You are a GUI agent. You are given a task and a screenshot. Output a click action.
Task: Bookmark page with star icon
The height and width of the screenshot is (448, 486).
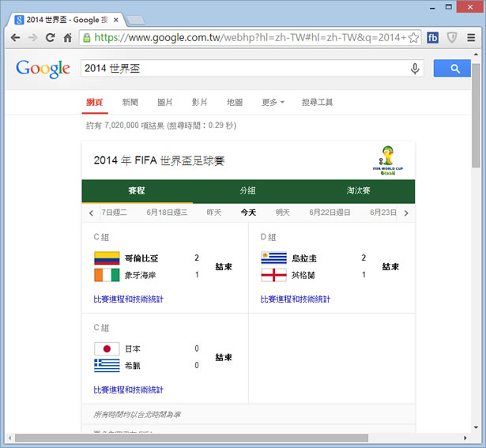click(413, 38)
